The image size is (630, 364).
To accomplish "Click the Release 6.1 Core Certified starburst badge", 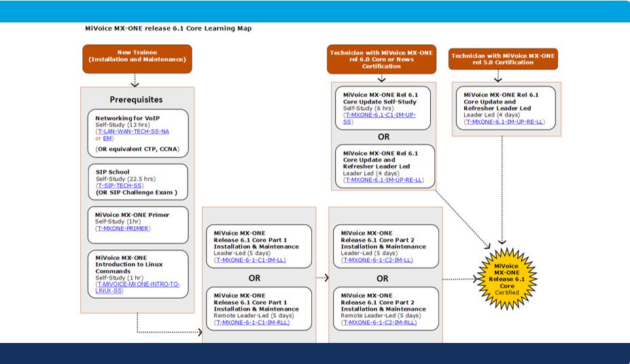I will (x=507, y=279).
